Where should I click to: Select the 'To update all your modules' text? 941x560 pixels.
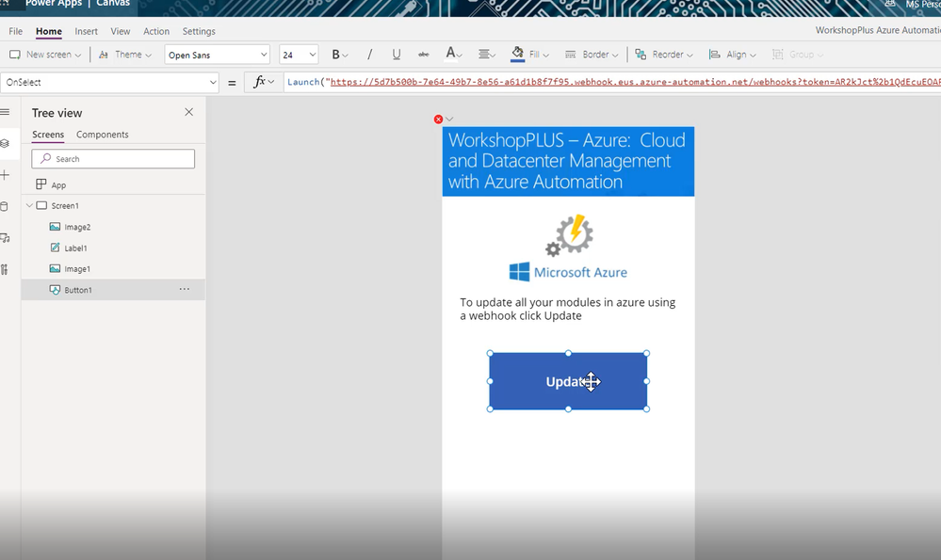click(x=568, y=309)
